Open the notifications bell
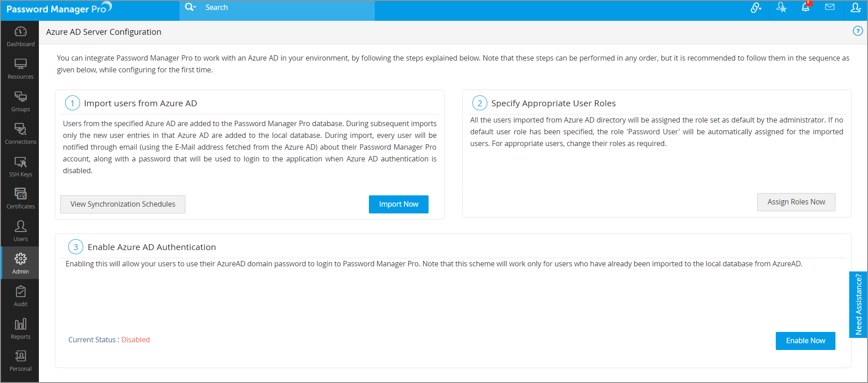Screen dimensions: 868x383 [806, 7]
